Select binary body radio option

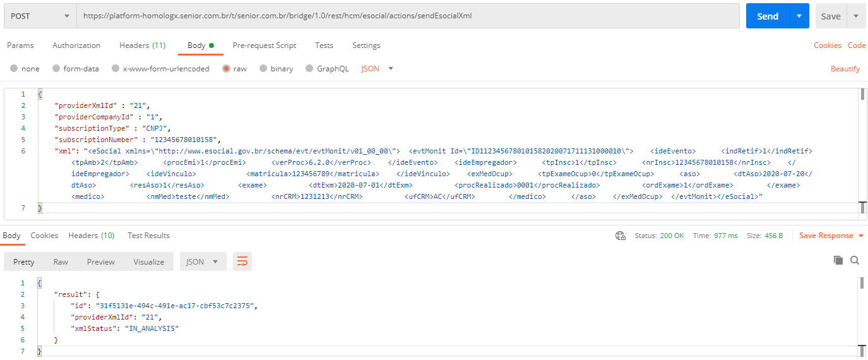[263, 69]
